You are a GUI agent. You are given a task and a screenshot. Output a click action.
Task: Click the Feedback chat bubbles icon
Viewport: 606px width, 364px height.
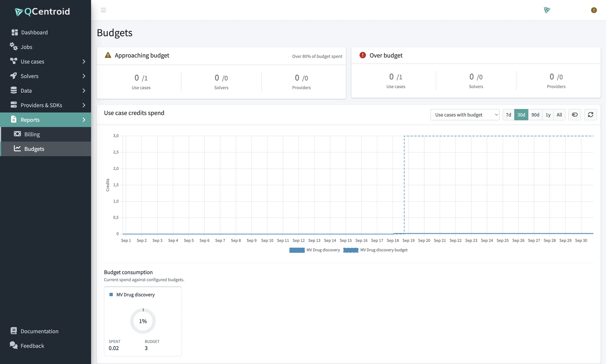click(14, 345)
